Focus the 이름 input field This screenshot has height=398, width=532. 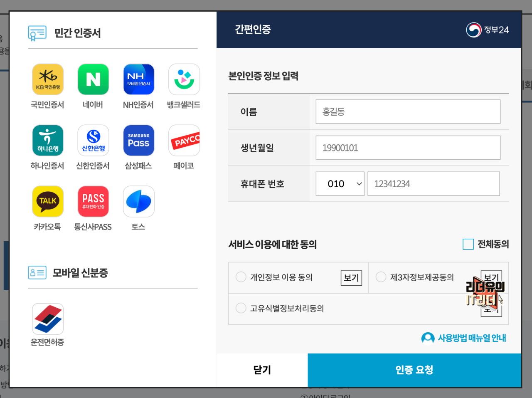[x=408, y=111]
